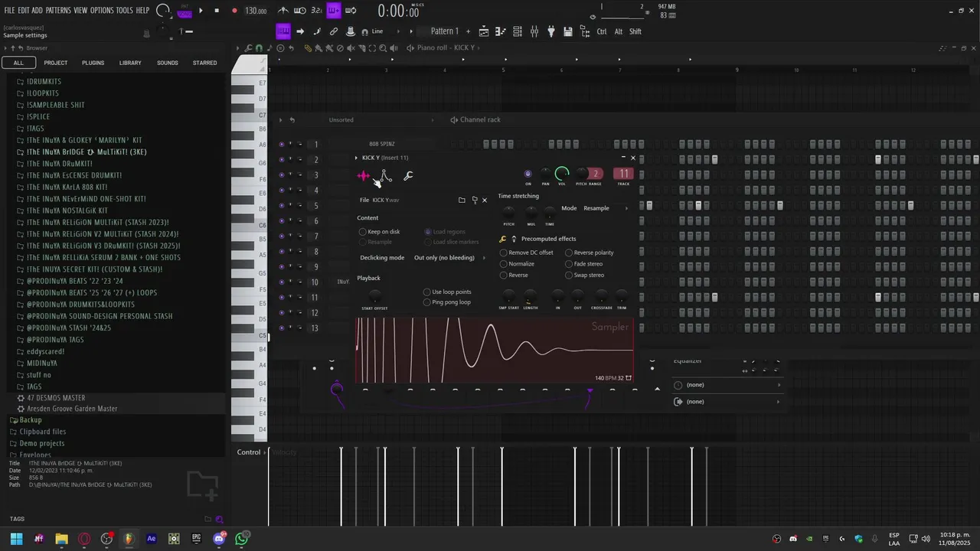Open the mixer first (none) effect slot
Screen dimensions: 980x551
727,385
